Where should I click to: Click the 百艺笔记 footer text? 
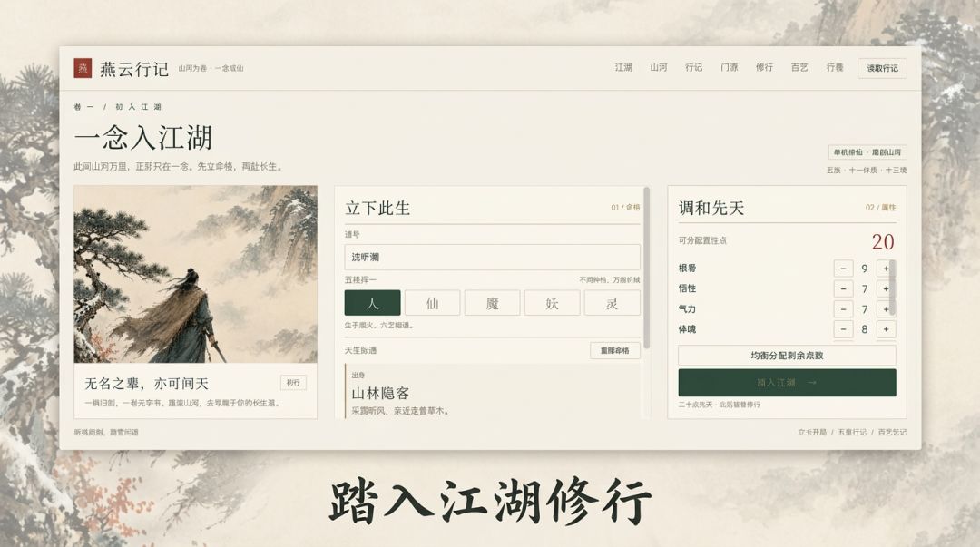click(892, 432)
